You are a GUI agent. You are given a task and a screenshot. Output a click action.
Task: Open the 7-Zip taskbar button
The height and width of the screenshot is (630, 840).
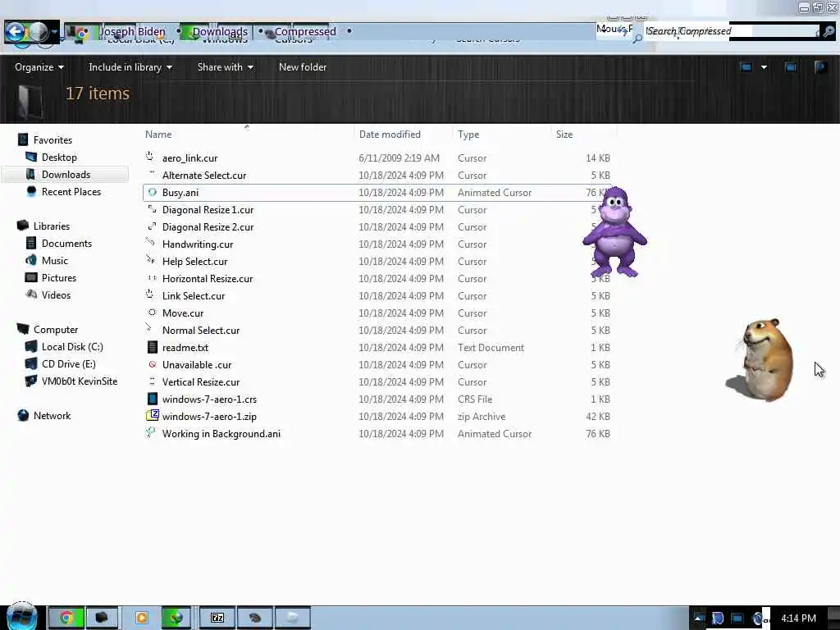(x=217, y=618)
